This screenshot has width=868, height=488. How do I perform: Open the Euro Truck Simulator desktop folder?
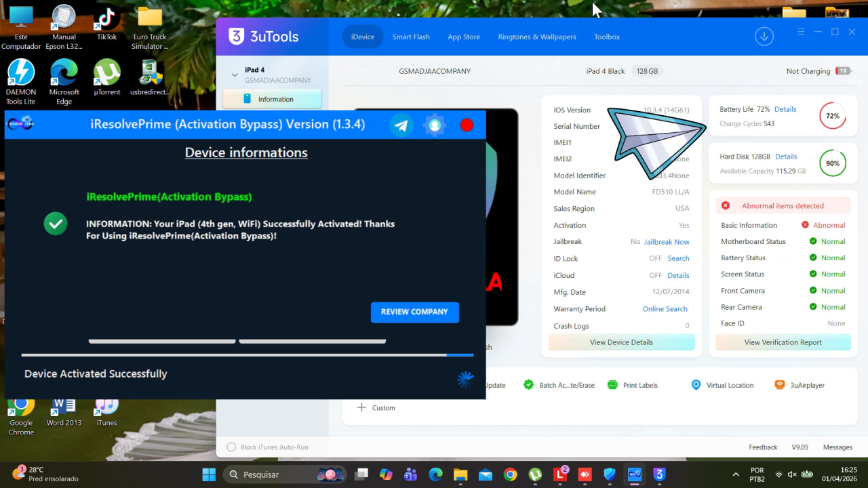(150, 28)
